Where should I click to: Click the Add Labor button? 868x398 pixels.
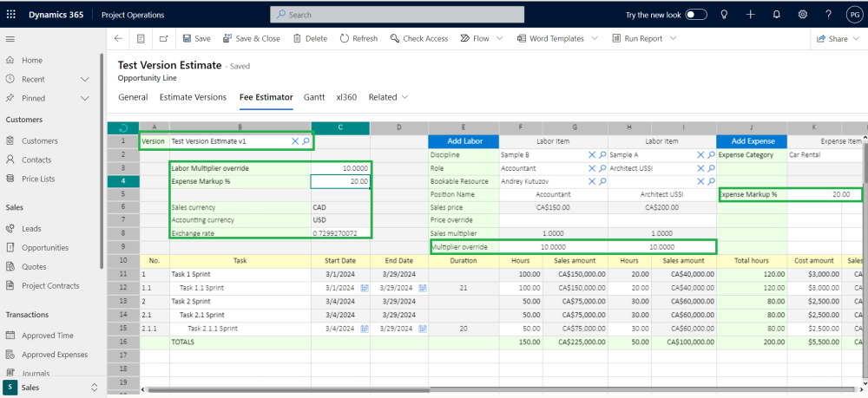click(x=464, y=141)
